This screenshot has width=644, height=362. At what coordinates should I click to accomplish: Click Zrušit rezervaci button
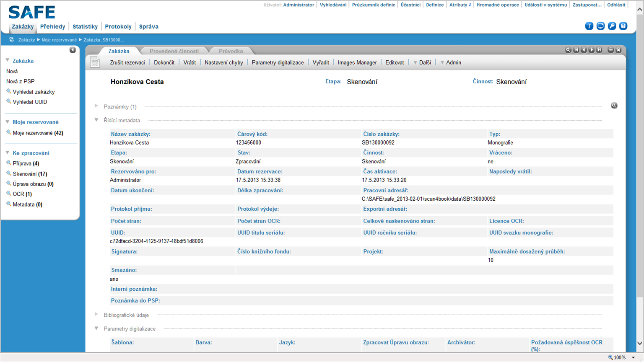tap(127, 62)
